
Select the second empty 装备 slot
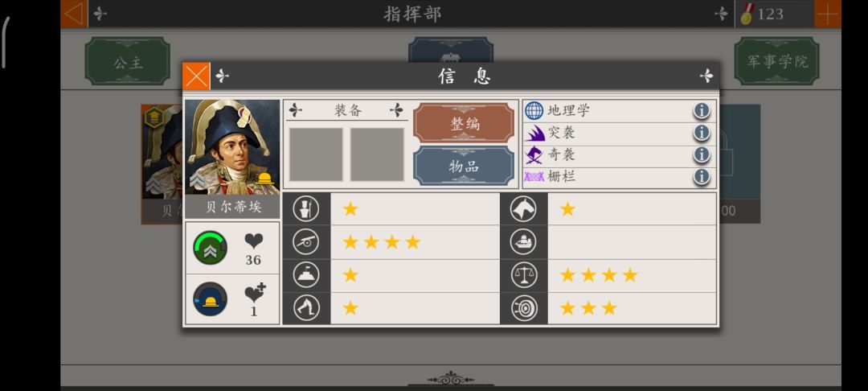click(377, 154)
